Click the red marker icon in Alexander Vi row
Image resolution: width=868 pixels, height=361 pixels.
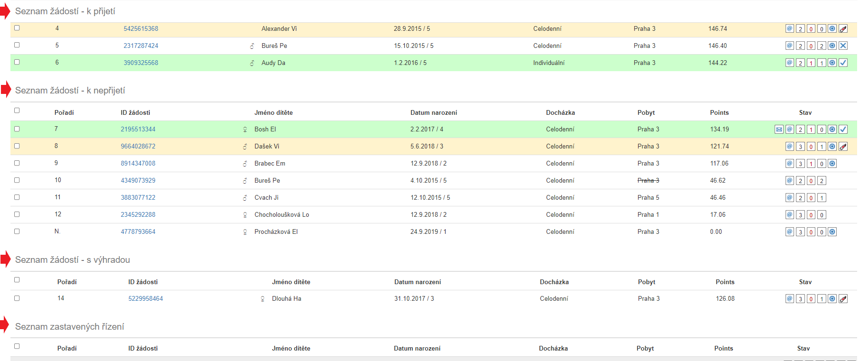click(843, 28)
